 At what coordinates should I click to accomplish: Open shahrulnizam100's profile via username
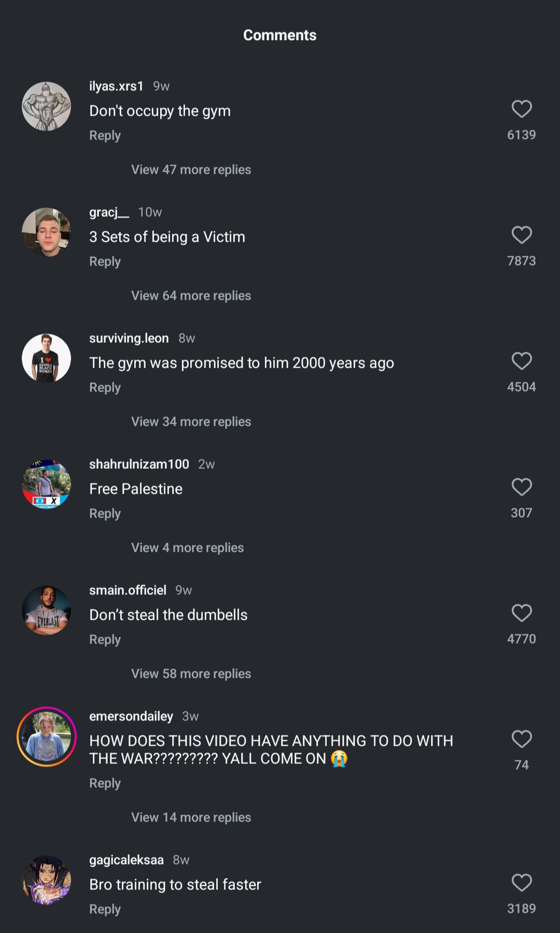pyautogui.click(x=139, y=464)
